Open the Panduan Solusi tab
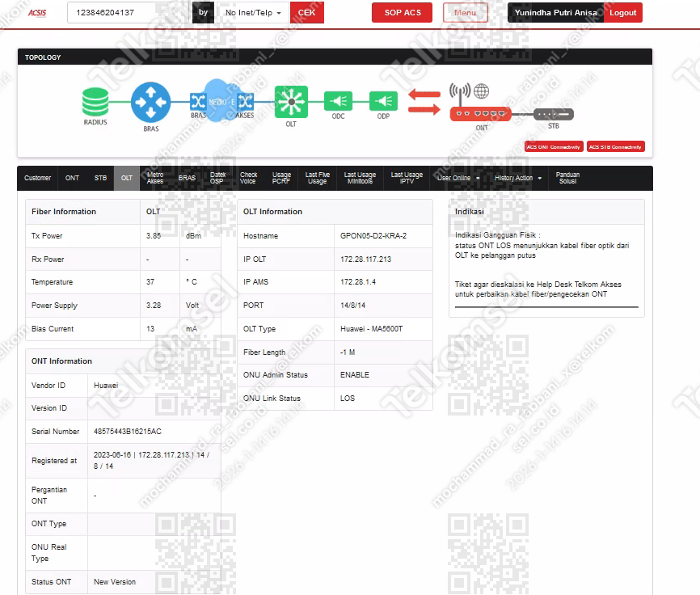Image resolution: width=700 pixels, height=595 pixels. point(567,178)
